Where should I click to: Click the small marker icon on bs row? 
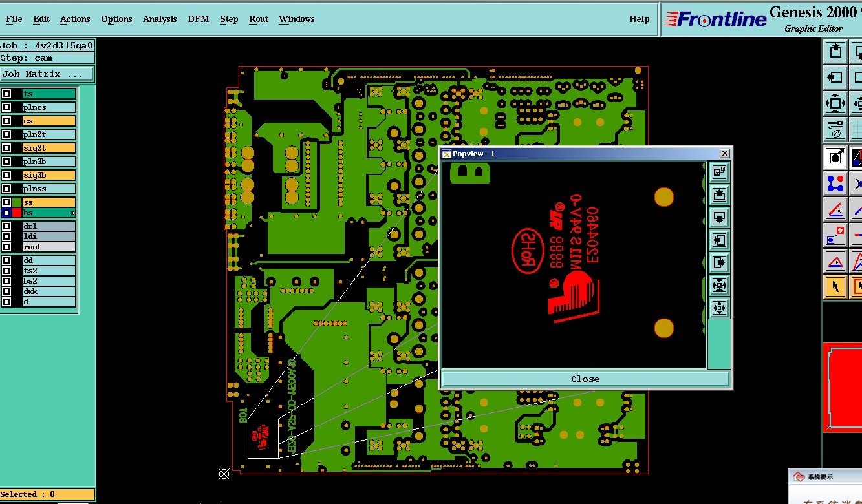[x=72, y=213]
